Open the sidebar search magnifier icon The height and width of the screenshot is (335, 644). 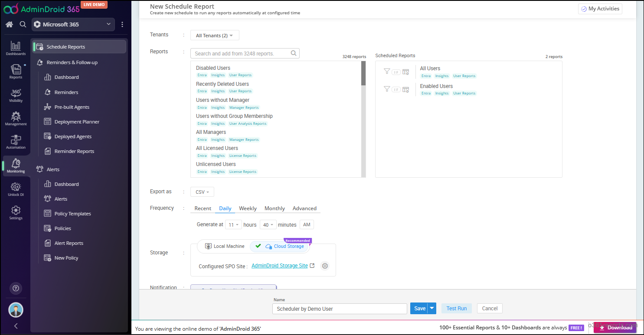[23, 24]
